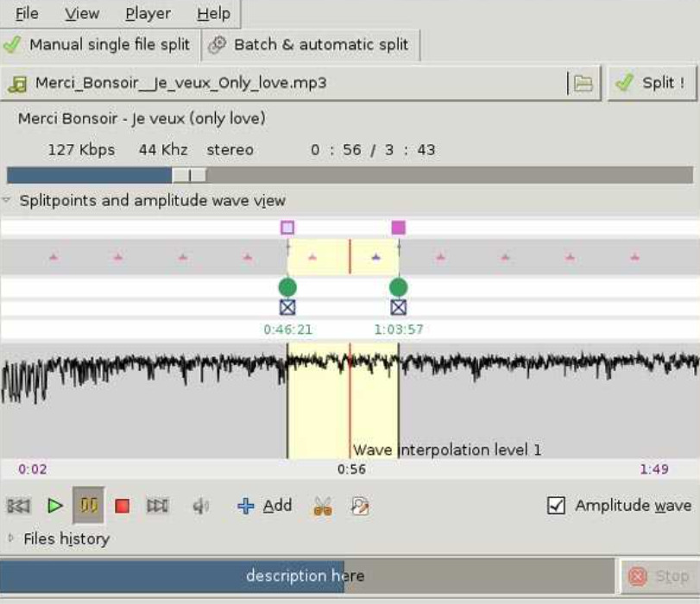The height and width of the screenshot is (604, 700).
Task: Click the red Stop playback button
Action: [122, 506]
